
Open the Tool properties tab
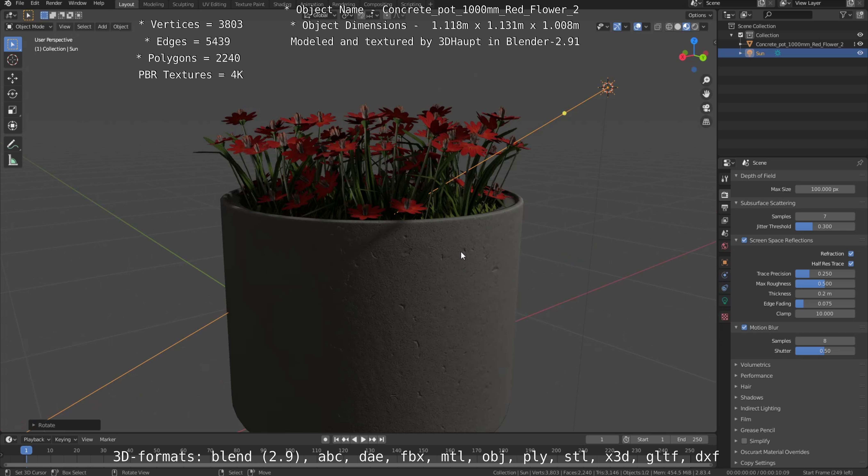pyautogui.click(x=724, y=179)
